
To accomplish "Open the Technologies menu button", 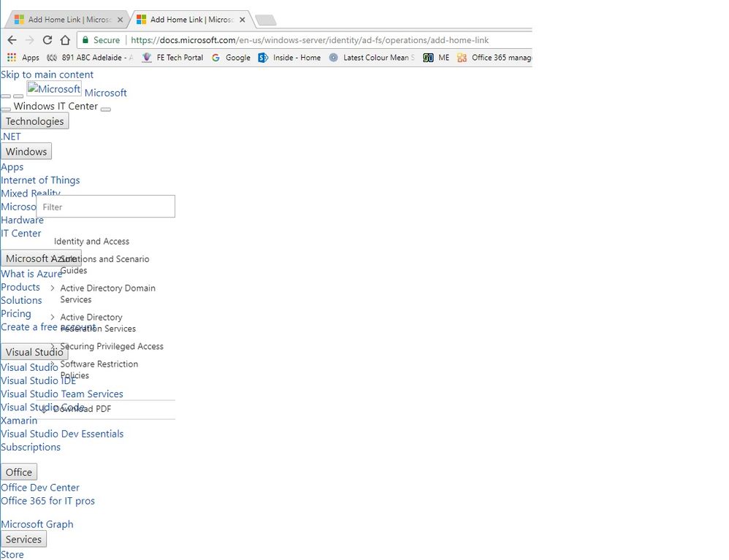I will click(35, 121).
